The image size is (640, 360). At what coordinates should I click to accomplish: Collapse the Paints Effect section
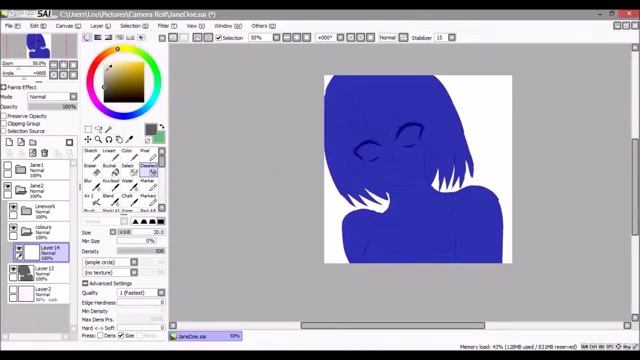(4, 87)
